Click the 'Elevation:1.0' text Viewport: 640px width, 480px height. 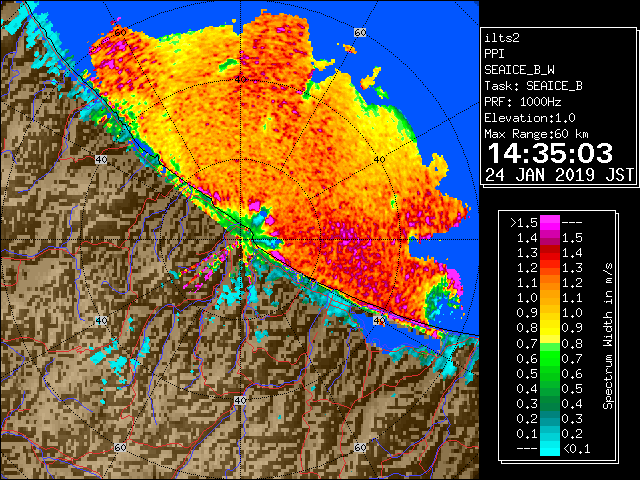pyautogui.click(x=530, y=118)
